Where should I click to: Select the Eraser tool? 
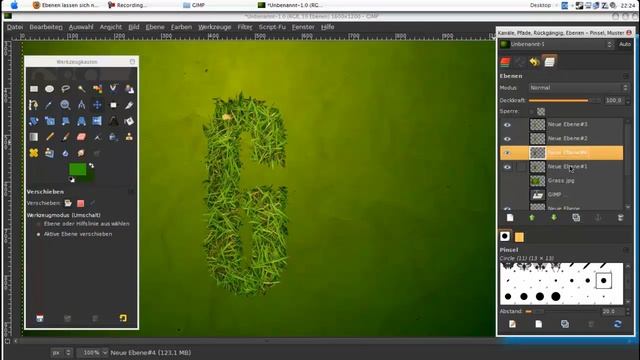(x=81, y=137)
